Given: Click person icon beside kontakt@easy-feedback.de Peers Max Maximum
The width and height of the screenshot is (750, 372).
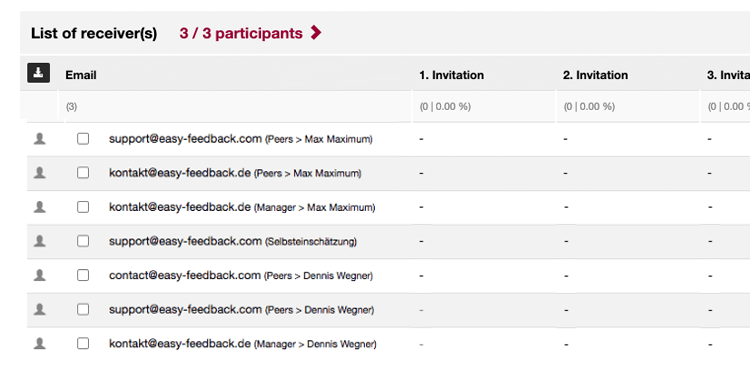Looking at the screenshot, I should (x=40, y=173).
